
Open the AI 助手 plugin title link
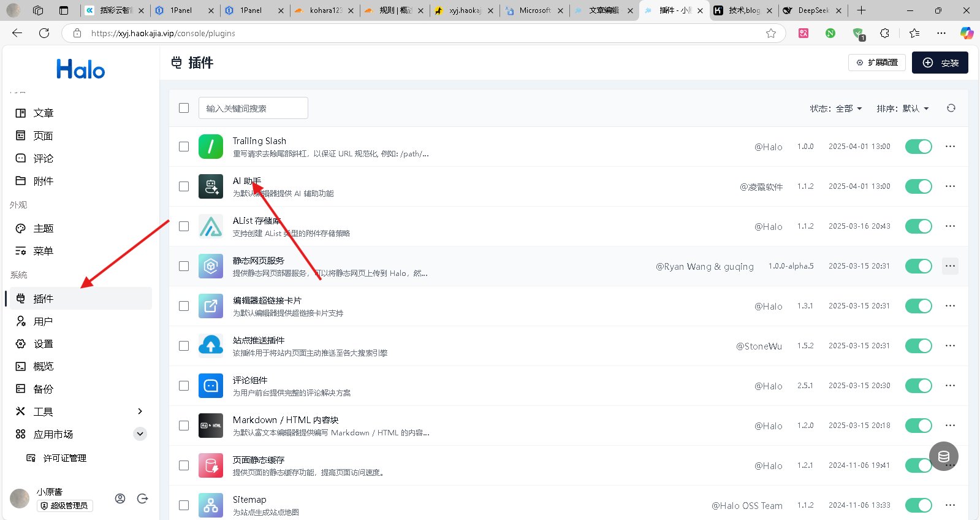(x=247, y=181)
